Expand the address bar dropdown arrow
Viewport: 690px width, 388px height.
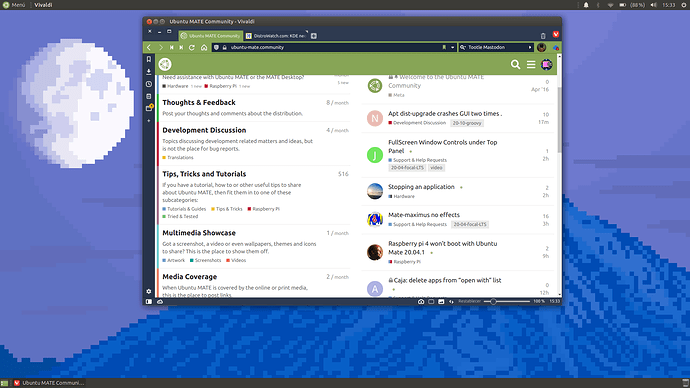(x=452, y=48)
